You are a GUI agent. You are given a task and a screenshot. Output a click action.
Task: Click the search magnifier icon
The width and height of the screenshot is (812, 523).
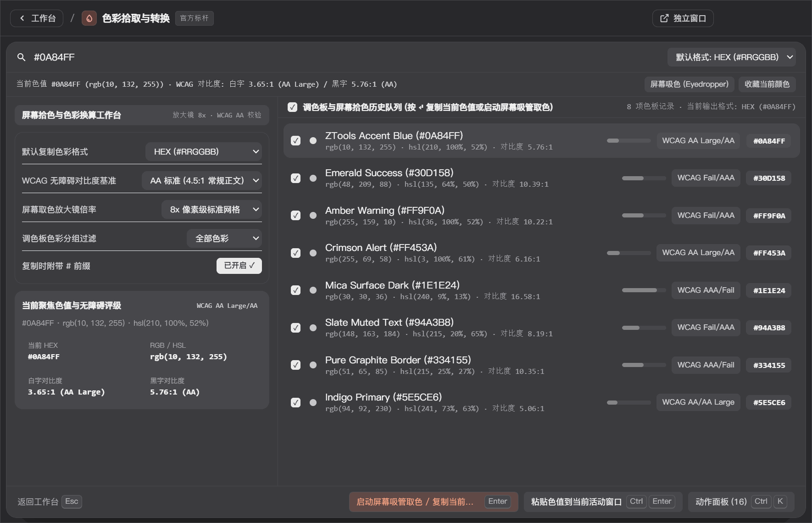tap(21, 57)
